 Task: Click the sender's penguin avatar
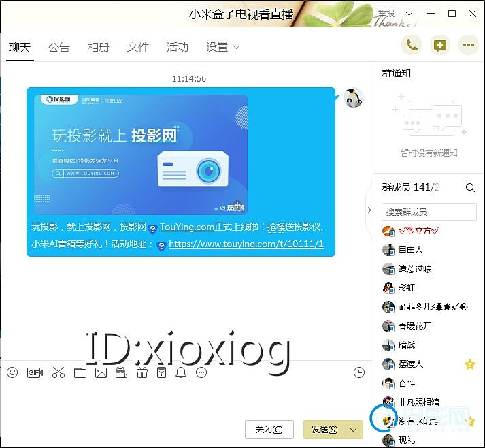click(x=354, y=97)
